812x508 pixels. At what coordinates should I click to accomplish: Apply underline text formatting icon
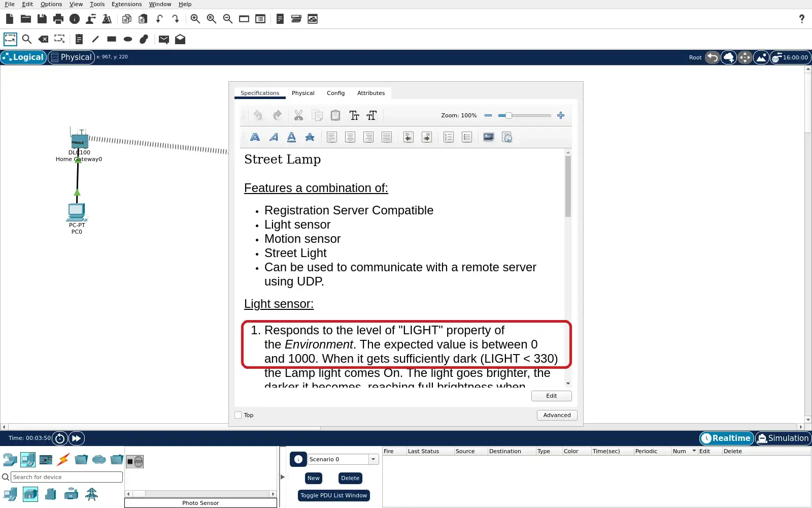click(x=291, y=137)
